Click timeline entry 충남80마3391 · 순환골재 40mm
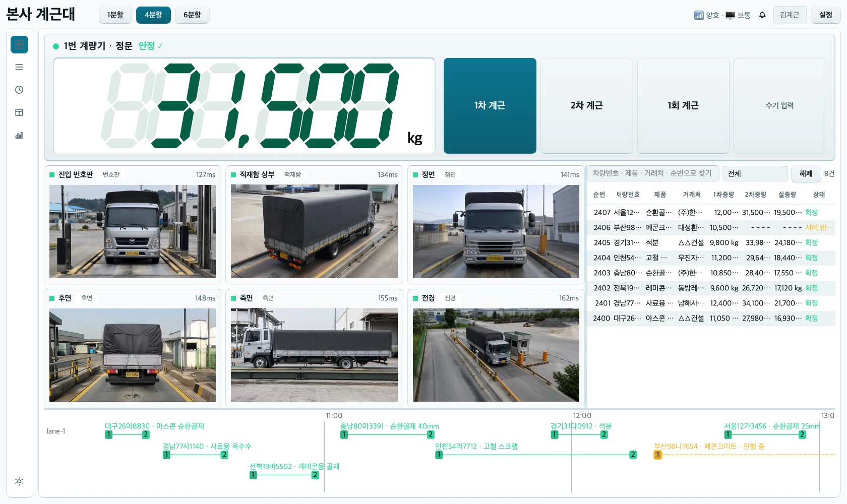This screenshot has width=847, height=504. (x=389, y=426)
